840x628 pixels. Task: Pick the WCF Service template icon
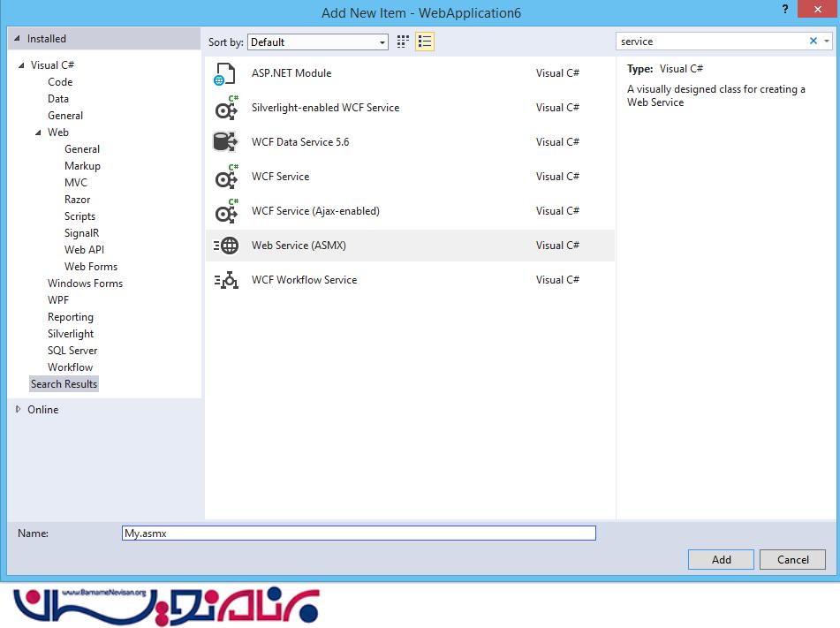(x=225, y=177)
